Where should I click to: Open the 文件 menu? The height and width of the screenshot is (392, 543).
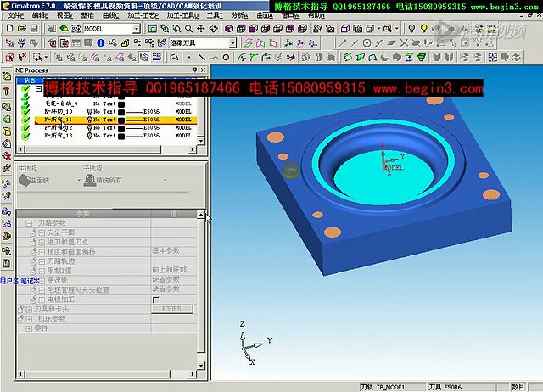coord(15,15)
